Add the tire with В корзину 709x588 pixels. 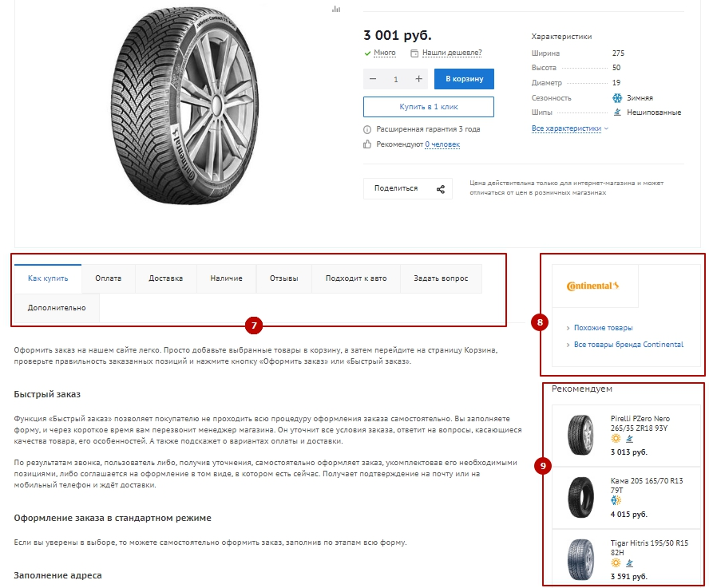tap(464, 79)
